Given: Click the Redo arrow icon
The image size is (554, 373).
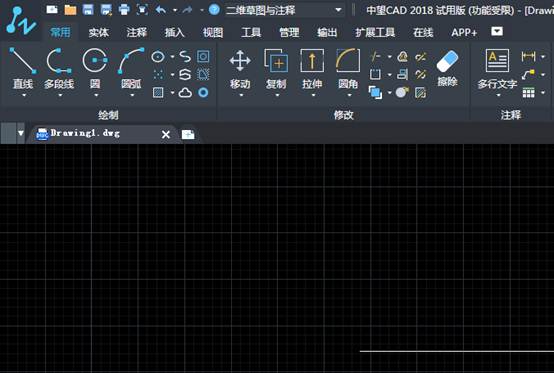Looking at the screenshot, I should coord(188,10).
